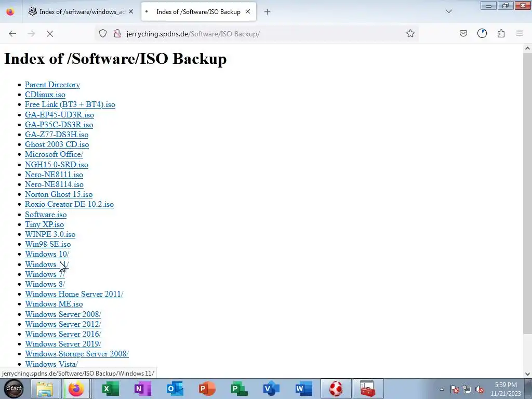Open the taskbar clock and date
Viewport: 532px width, 399px height.
click(506, 389)
